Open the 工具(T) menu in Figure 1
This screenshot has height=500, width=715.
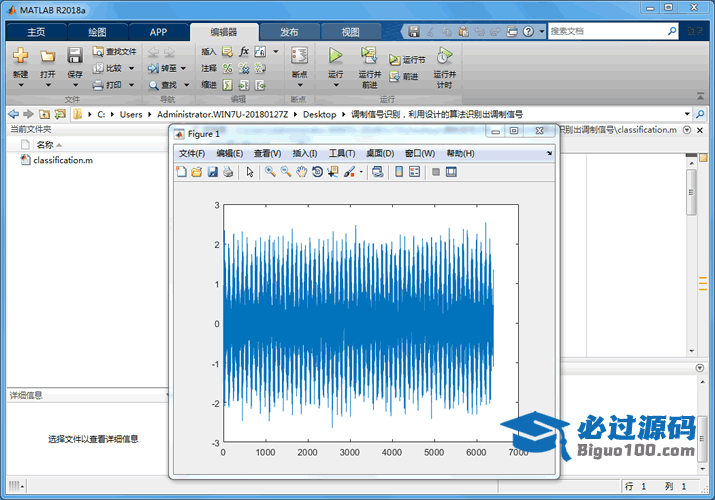(342, 153)
